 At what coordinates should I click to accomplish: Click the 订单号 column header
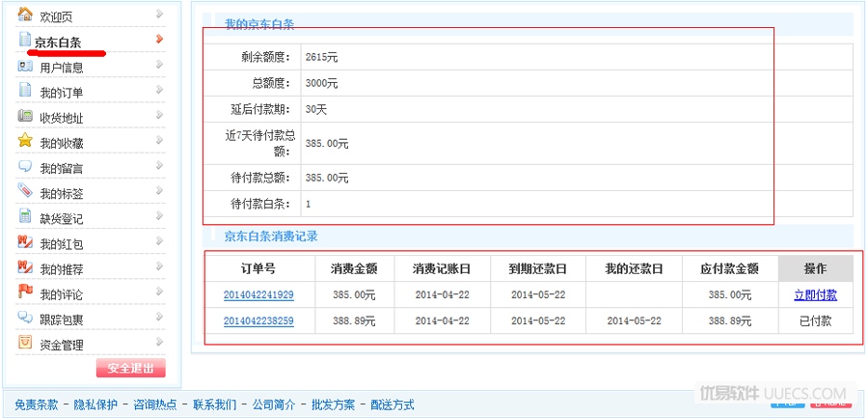click(258, 269)
